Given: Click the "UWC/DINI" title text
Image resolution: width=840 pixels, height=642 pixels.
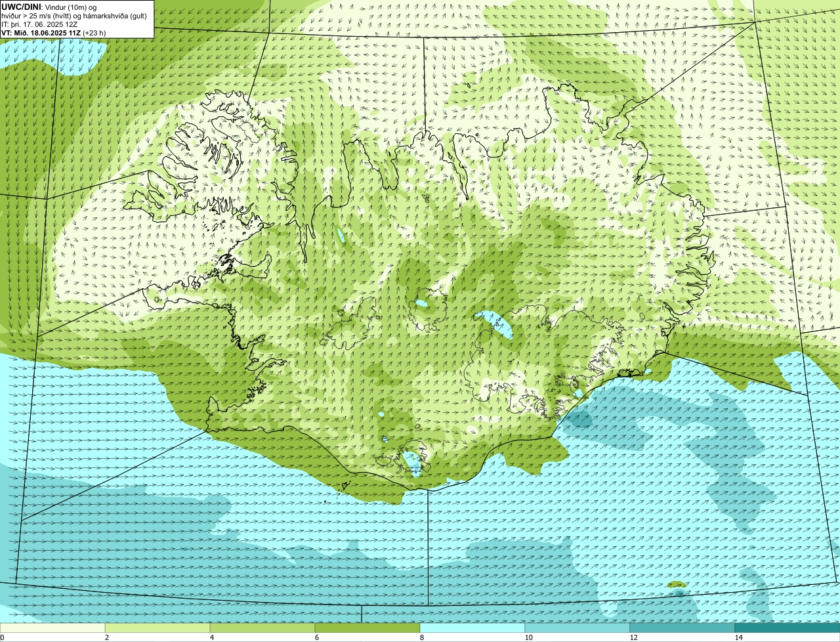Looking at the screenshot, I should (x=22, y=7).
